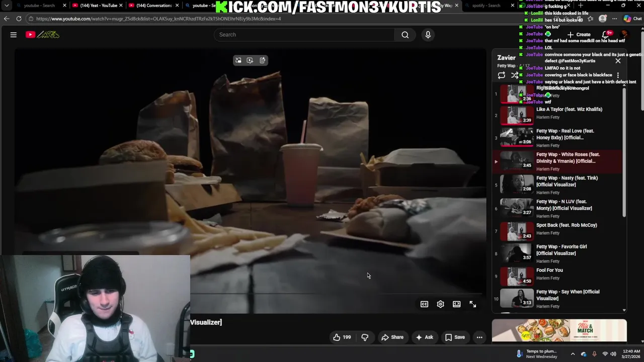This screenshot has height=362, width=644.
Task: Show hidden system tray icons
Action: pyautogui.click(x=573, y=354)
